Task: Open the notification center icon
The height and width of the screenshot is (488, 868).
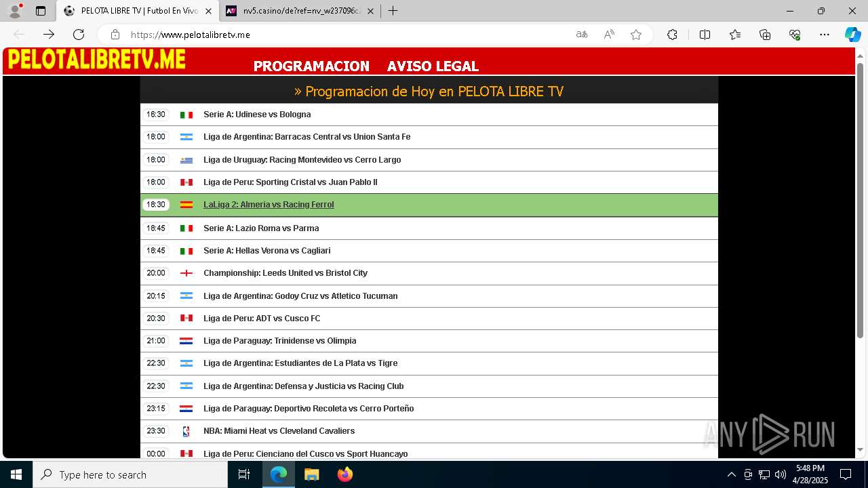Action: 846,474
